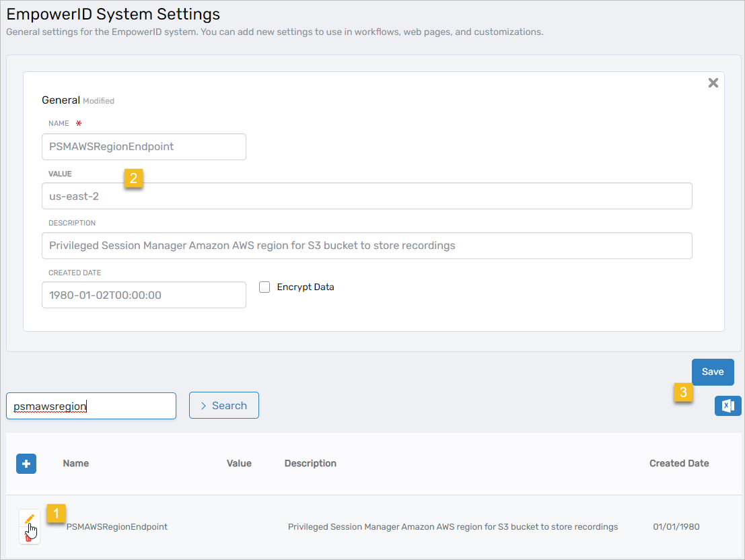Export the settings list to Excel
745x560 pixels.
click(728, 405)
